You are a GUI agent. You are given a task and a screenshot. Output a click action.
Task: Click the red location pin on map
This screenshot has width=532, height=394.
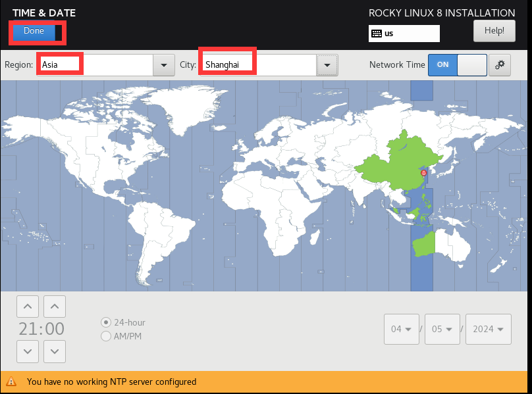(423, 174)
